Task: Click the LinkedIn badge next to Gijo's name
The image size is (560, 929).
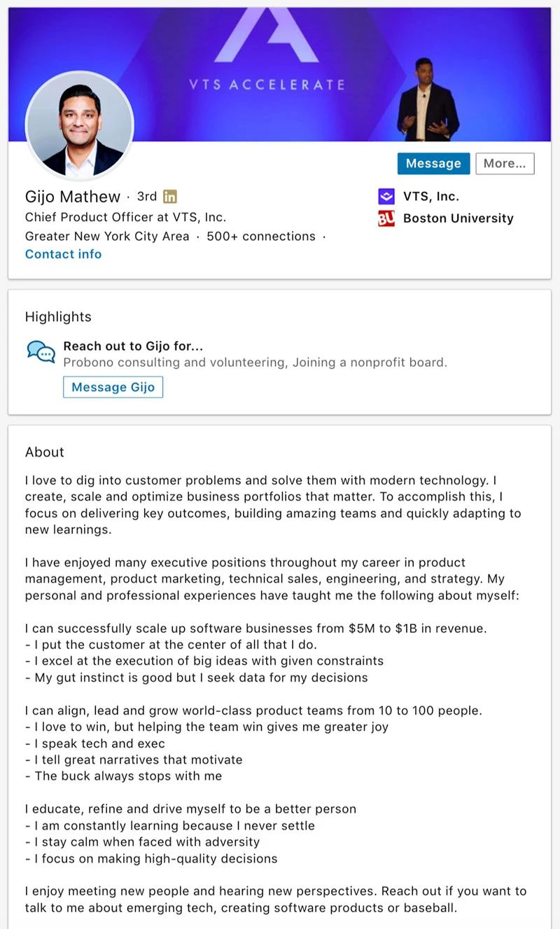Action: point(169,197)
